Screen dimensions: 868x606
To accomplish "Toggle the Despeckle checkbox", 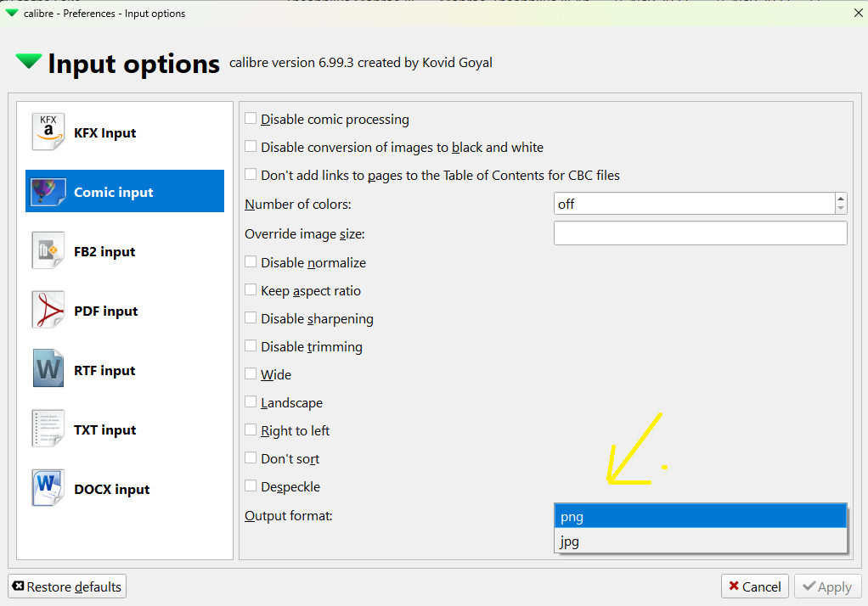I will click(251, 486).
